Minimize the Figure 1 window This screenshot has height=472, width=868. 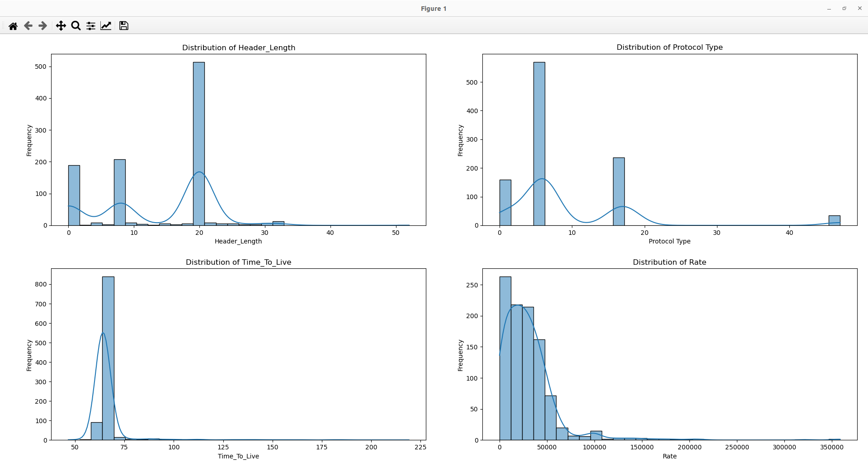(829, 9)
